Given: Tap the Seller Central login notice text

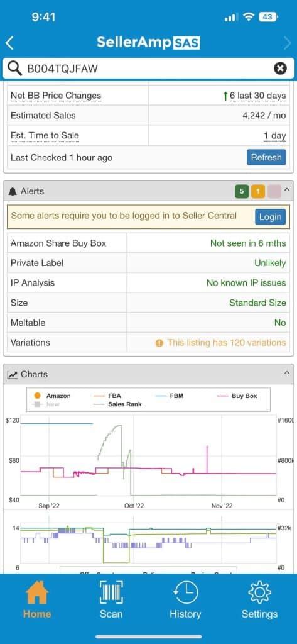Looking at the screenshot, I should click(124, 216).
